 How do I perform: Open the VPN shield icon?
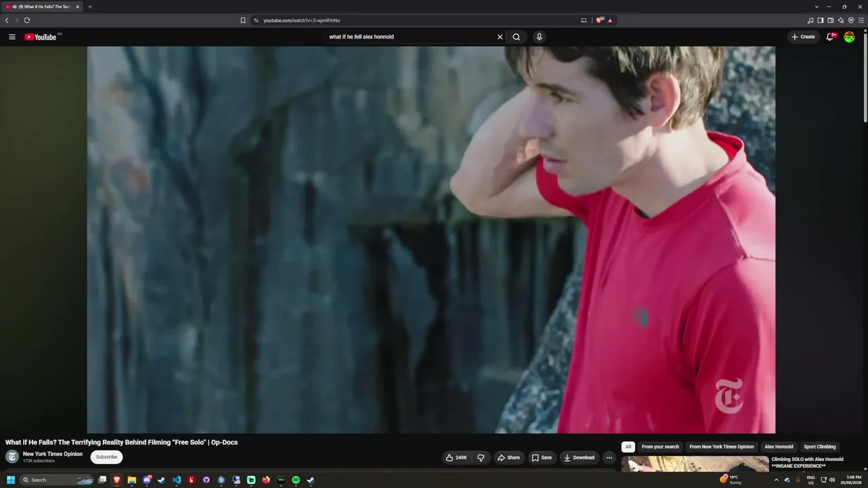(x=851, y=20)
